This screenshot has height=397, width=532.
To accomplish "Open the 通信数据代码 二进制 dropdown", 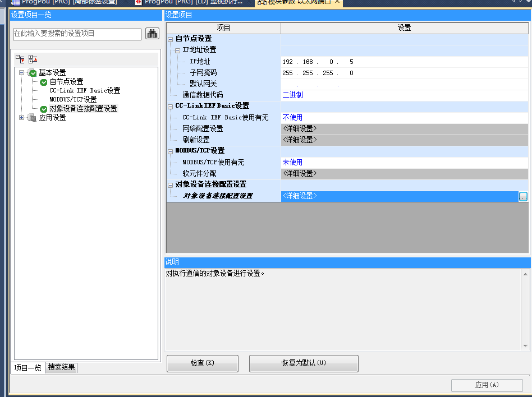I will pos(404,95).
